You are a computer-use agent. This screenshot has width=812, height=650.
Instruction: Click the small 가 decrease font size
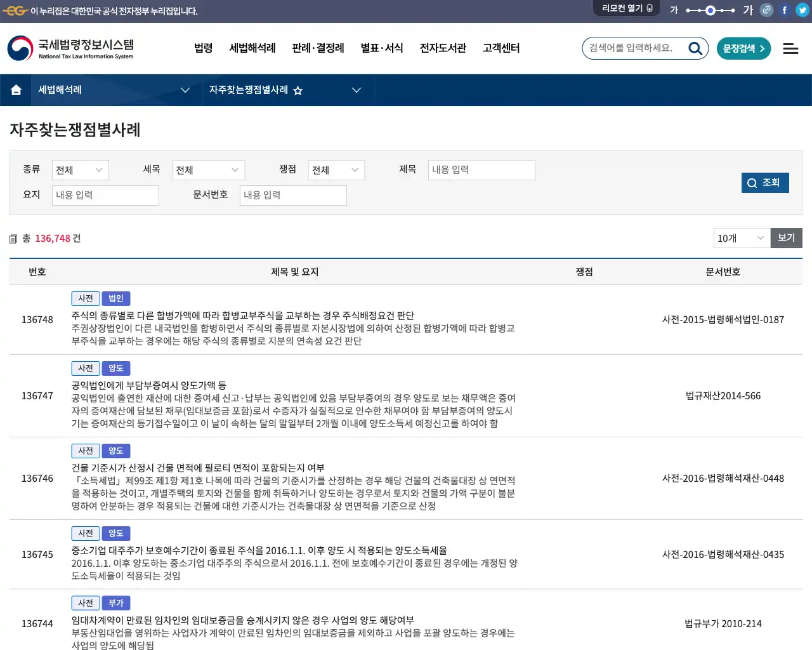tap(674, 10)
